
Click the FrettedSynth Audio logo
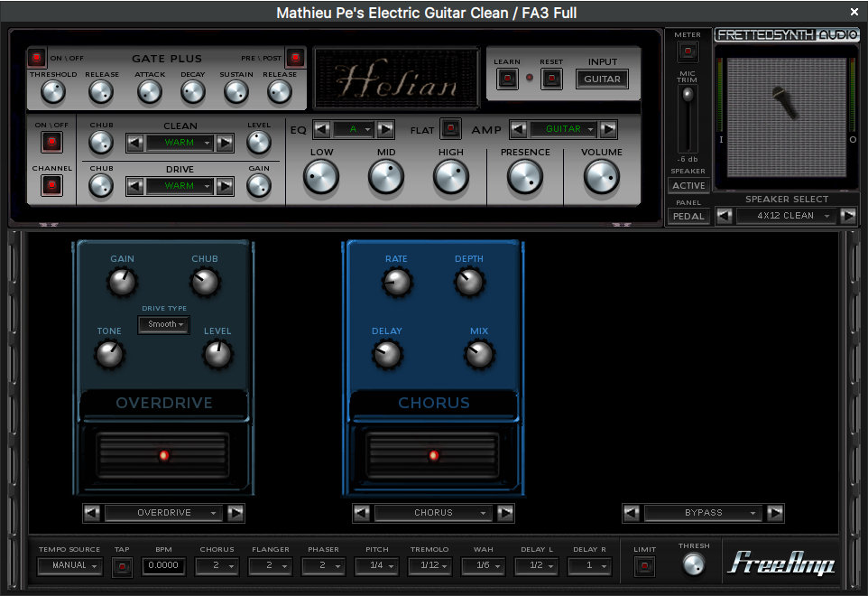pos(787,35)
